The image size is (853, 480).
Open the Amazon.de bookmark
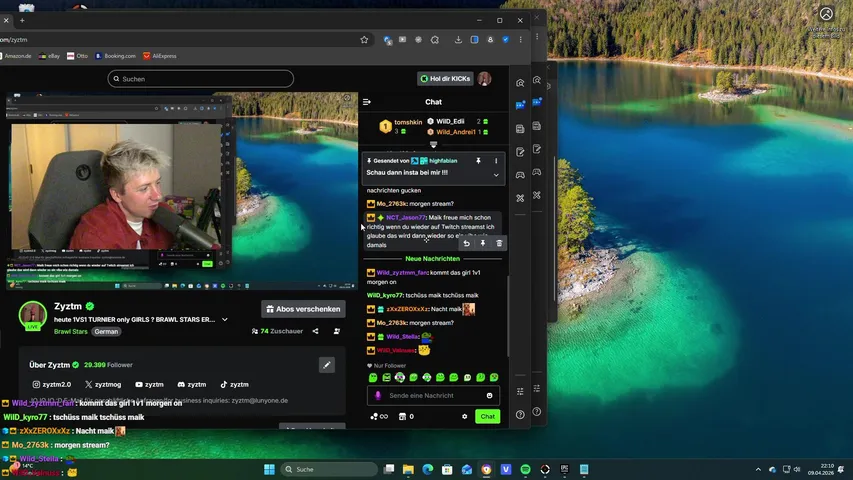[x=16, y=56]
